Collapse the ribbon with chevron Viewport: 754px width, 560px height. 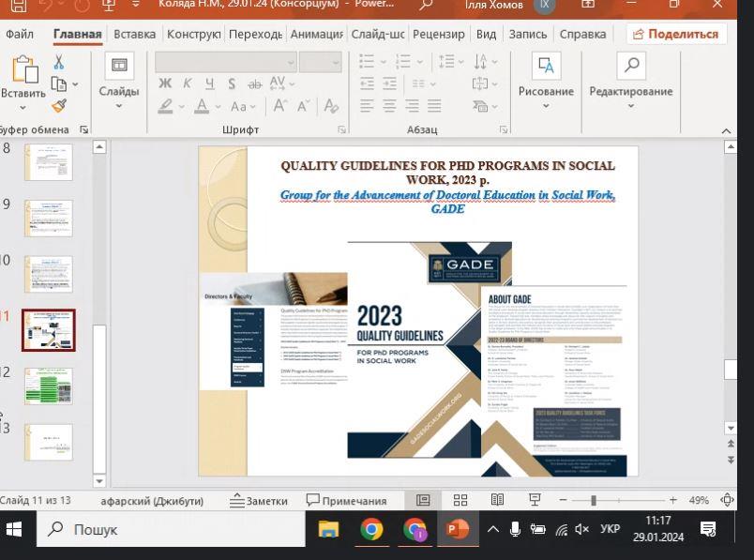pos(726,131)
